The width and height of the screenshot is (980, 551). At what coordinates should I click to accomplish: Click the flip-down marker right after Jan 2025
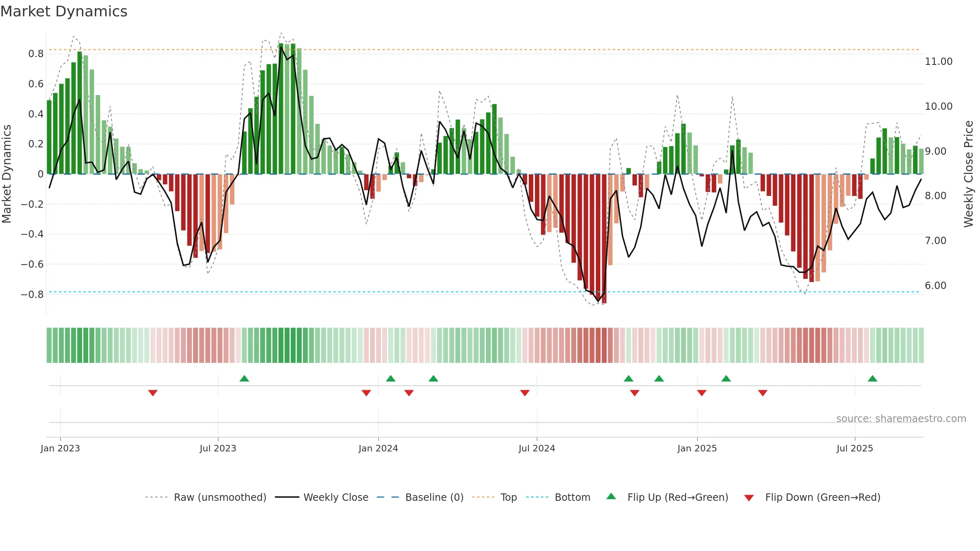point(702,393)
